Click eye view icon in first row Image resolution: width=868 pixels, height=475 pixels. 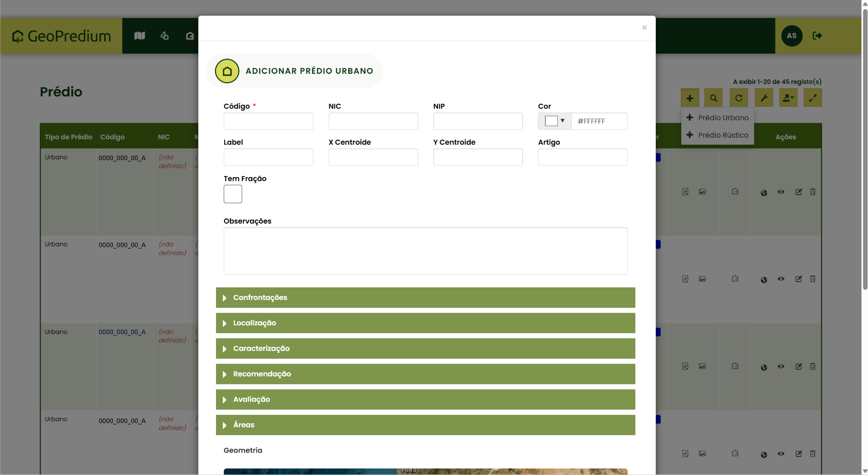(781, 192)
